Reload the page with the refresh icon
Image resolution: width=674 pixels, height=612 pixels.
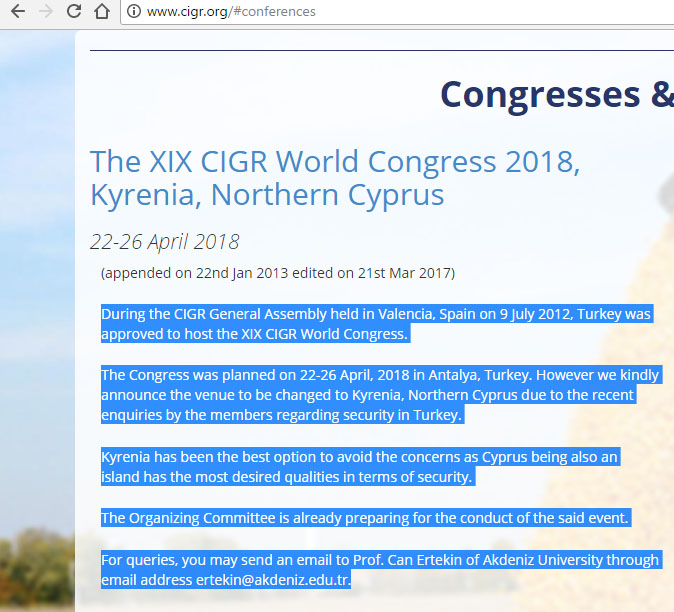point(74,11)
